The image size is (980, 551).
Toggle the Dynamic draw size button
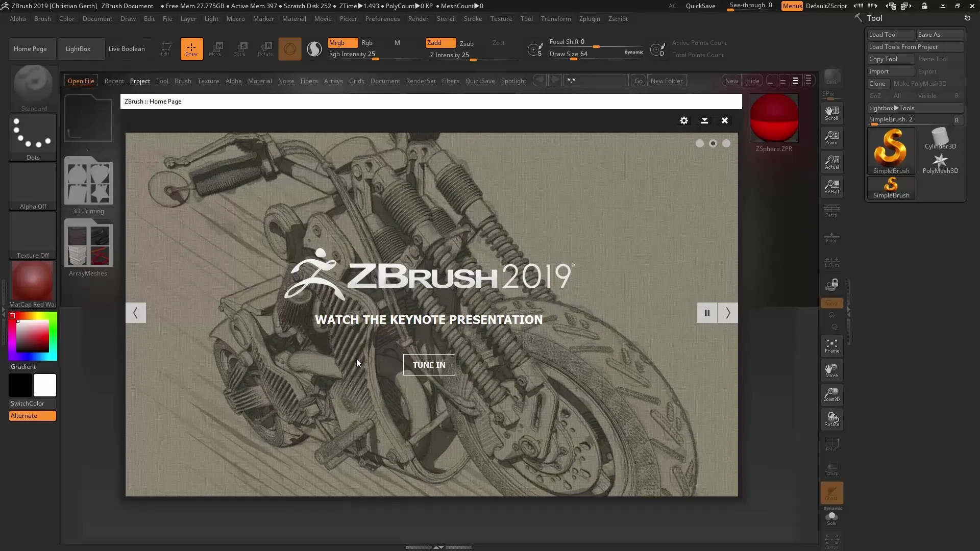click(633, 52)
